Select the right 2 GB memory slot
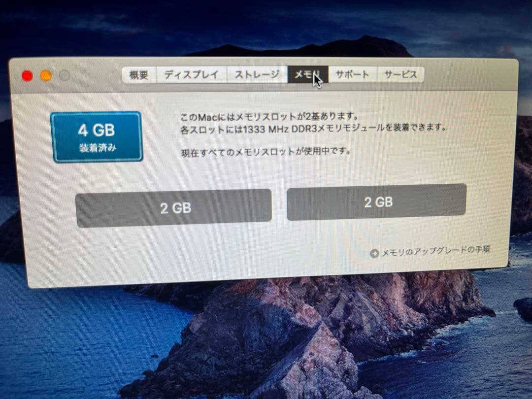Viewport: 532px width, 399px height. coord(377,202)
